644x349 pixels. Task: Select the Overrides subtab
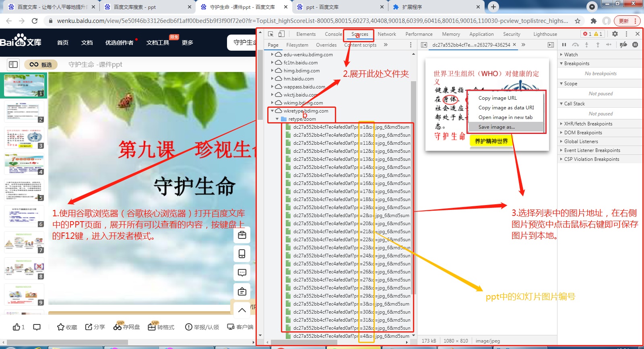coord(326,45)
